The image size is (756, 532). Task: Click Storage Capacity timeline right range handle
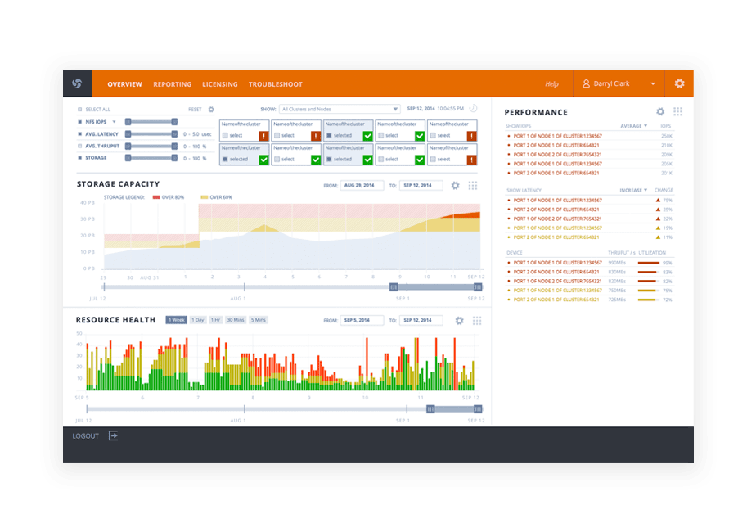coord(478,287)
